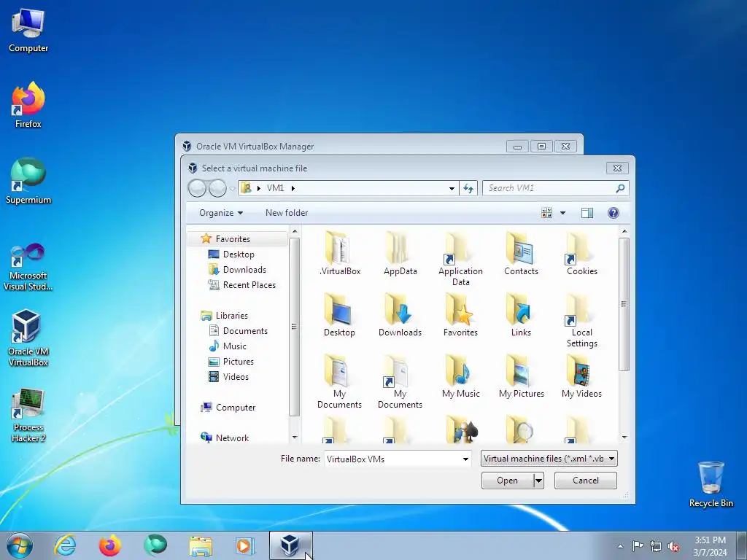Select Downloads under Favorites in sidebar

(x=244, y=270)
